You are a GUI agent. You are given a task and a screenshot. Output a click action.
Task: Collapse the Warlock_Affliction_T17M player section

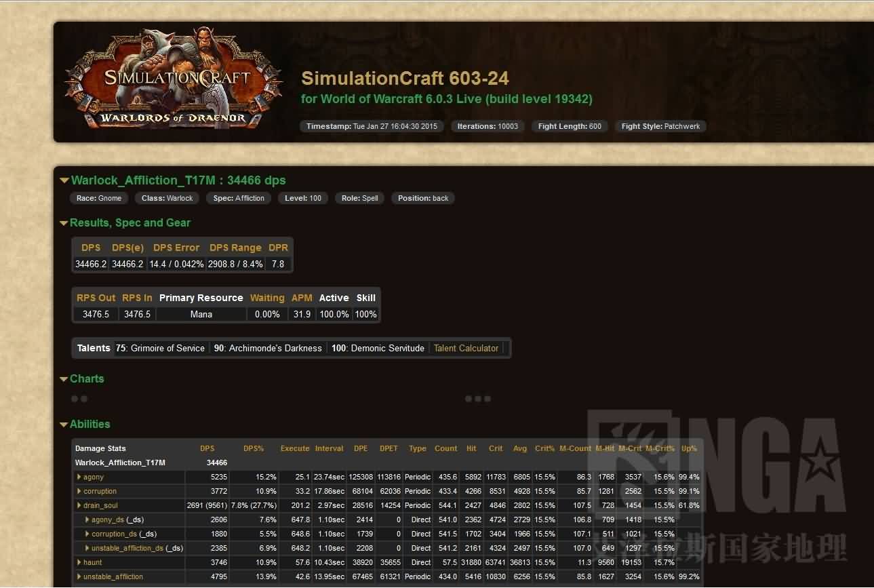pos(64,180)
